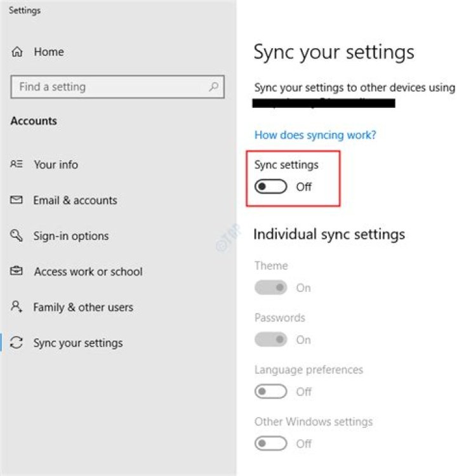The image size is (457, 476).
Task: Go to Home settings page
Action: pos(49,52)
